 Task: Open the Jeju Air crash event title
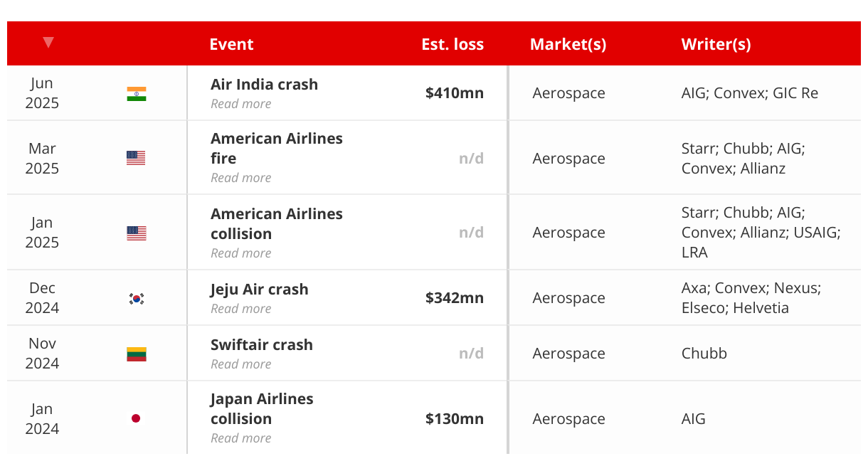click(x=259, y=290)
